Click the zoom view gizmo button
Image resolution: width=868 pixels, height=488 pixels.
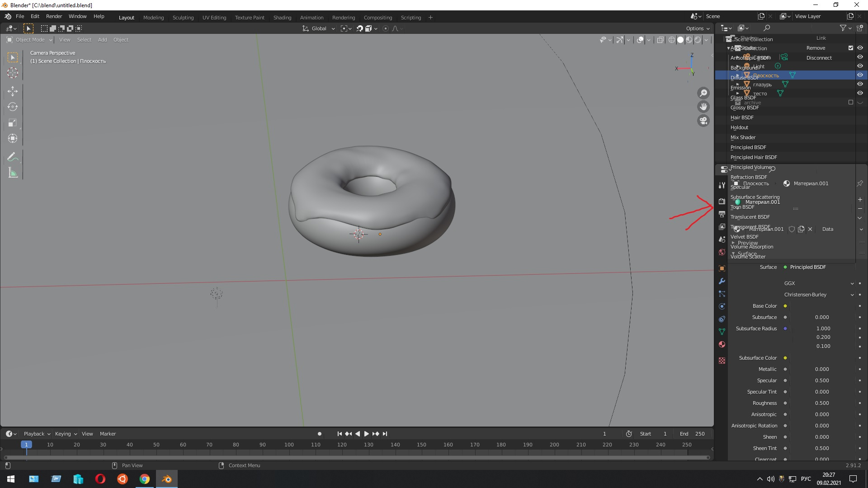pos(703,93)
